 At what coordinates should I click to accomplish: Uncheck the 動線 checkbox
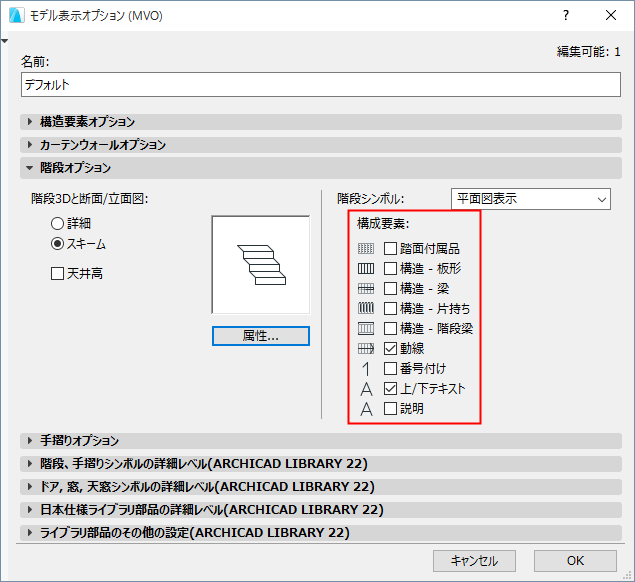(x=390, y=348)
